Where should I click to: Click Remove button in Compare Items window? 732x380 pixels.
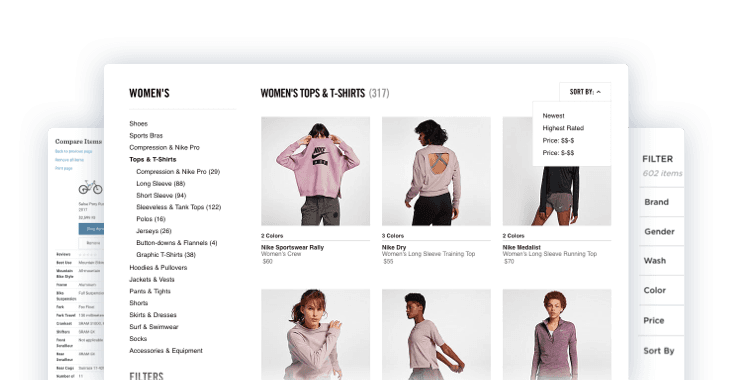click(x=92, y=243)
